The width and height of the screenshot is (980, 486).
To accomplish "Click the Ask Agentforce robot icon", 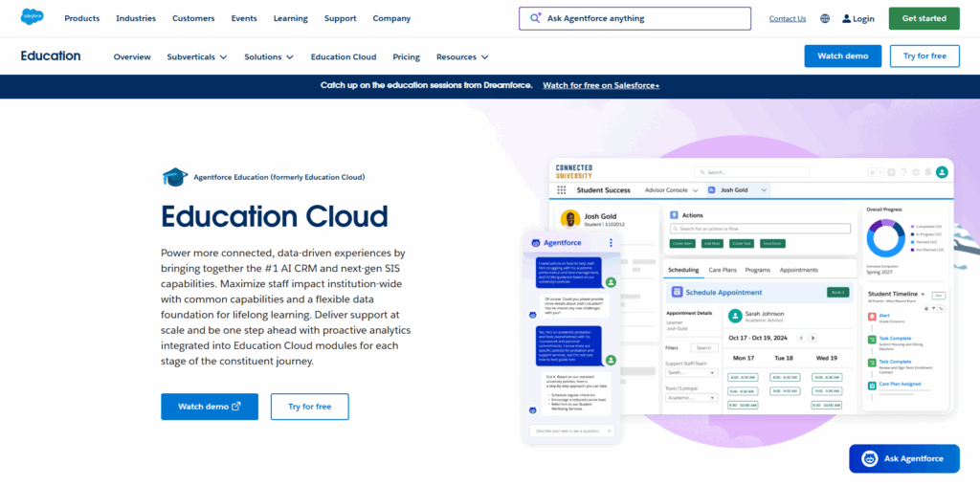I will point(869,458).
